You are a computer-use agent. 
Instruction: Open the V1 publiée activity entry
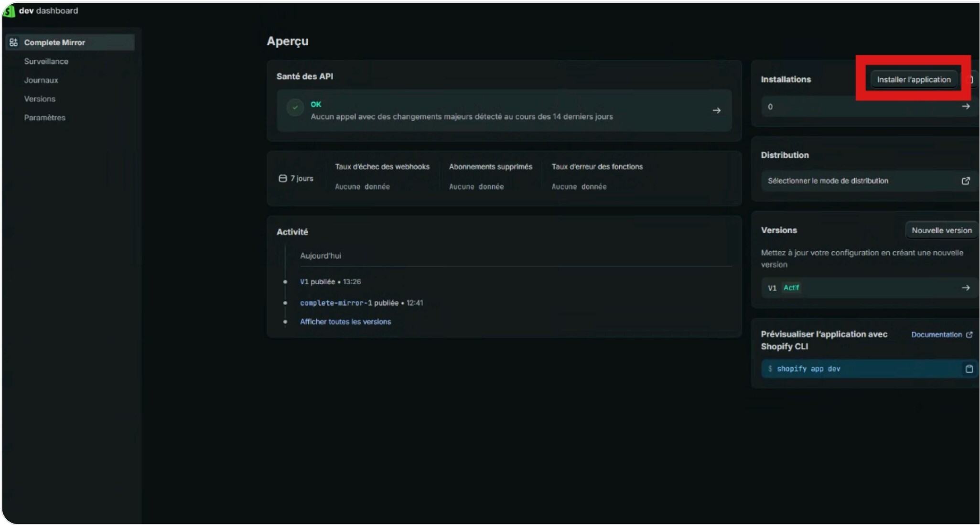pyautogui.click(x=330, y=282)
